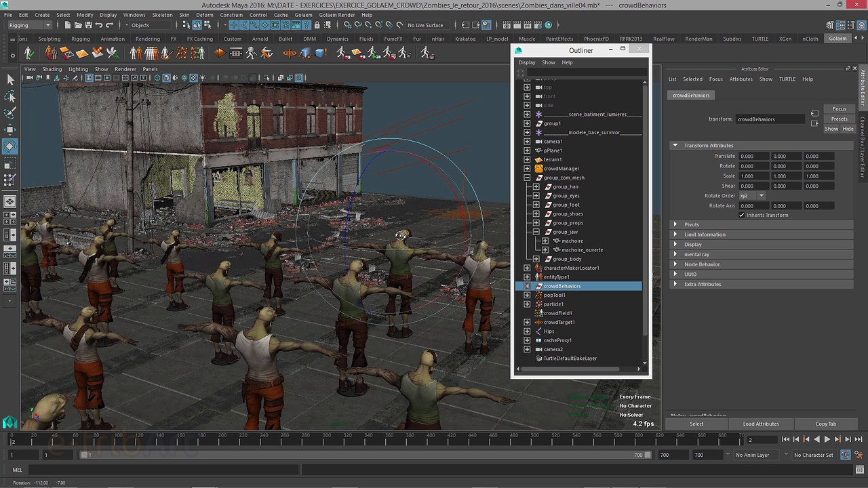Click the Golaem orbit target shelf icon
Screen dimensions: 868x488
(290, 53)
